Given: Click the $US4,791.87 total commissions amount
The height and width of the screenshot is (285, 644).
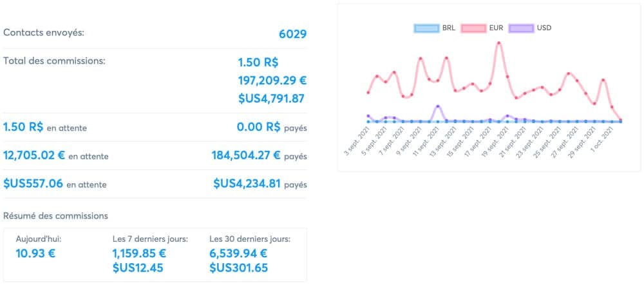Looking at the screenshot, I should pos(271,99).
